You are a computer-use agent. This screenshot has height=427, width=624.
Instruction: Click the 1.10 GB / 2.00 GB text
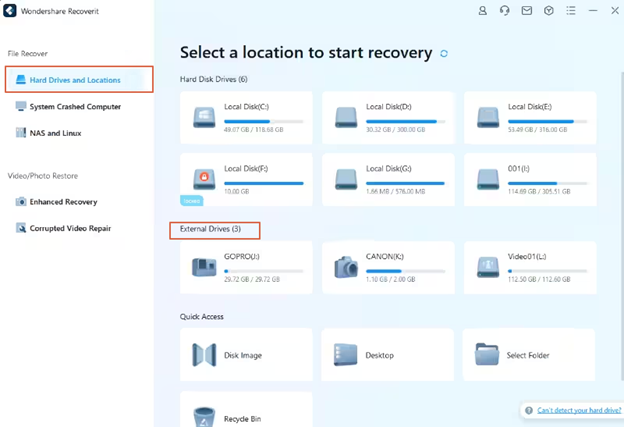coord(391,279)
